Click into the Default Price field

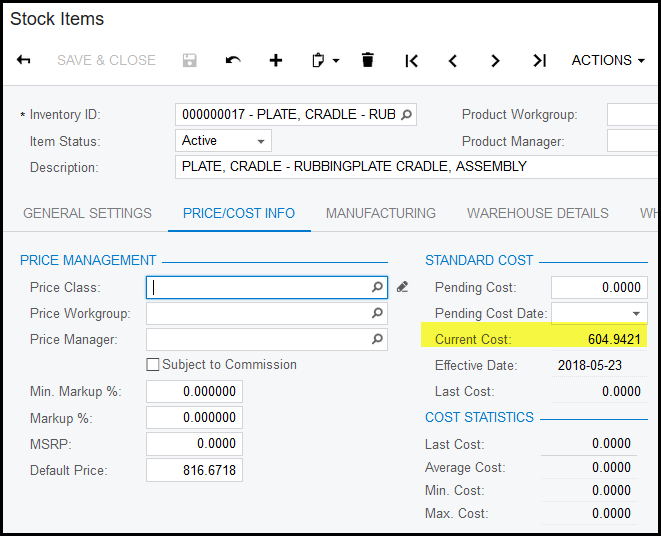tap(194, 470)
